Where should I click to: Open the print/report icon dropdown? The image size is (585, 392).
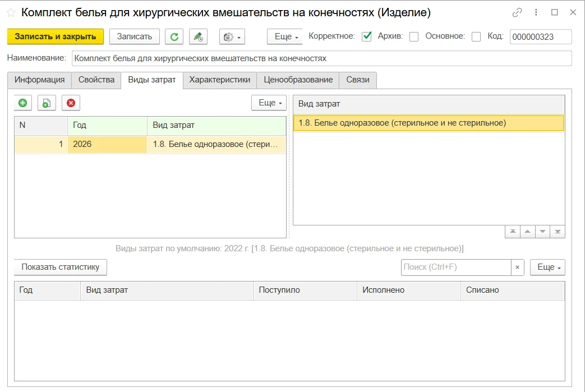[x=232, y=36]
